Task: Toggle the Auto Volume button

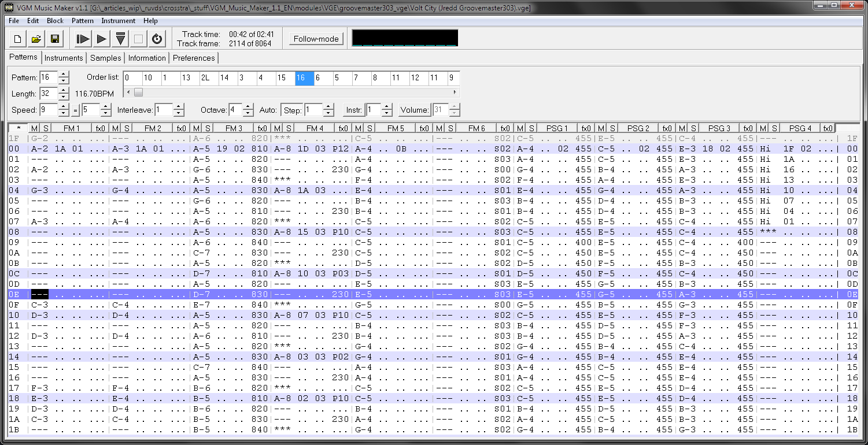Action: pos(415,110)
